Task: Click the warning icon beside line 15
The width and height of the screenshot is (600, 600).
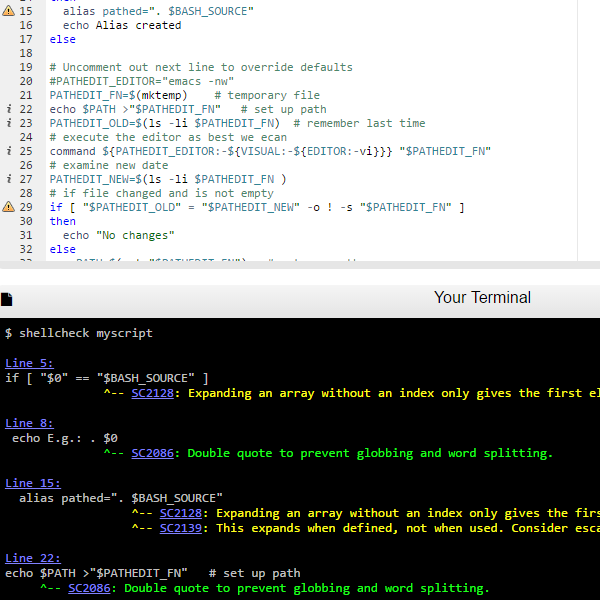Action: coord(9,10)
